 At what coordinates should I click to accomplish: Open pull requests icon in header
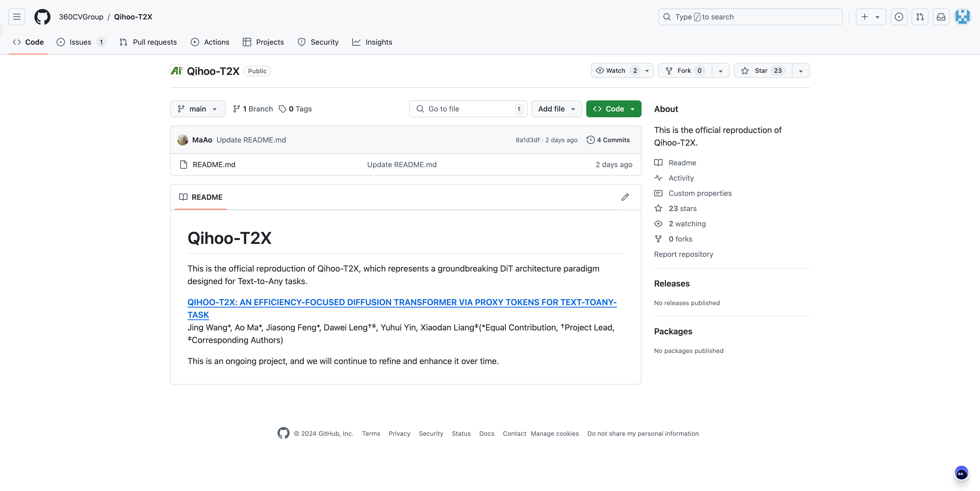pos(920,17)
